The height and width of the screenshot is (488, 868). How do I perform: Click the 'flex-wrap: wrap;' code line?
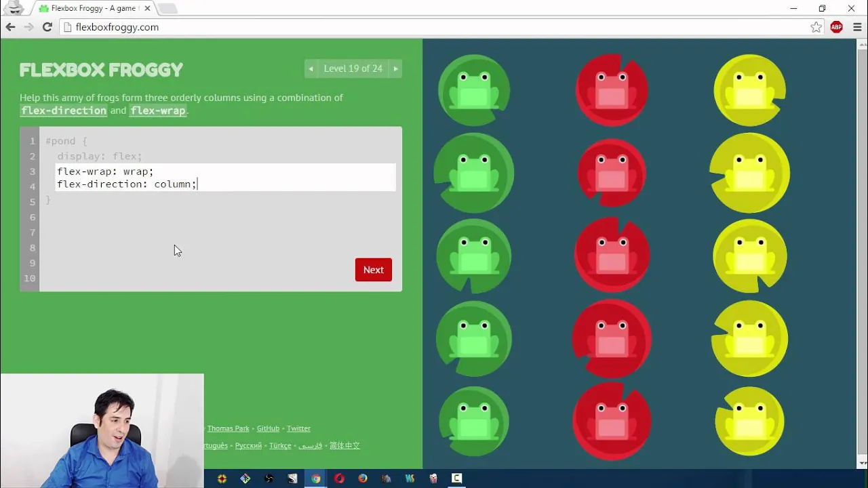pyautogui.click(x=105, y=171)
